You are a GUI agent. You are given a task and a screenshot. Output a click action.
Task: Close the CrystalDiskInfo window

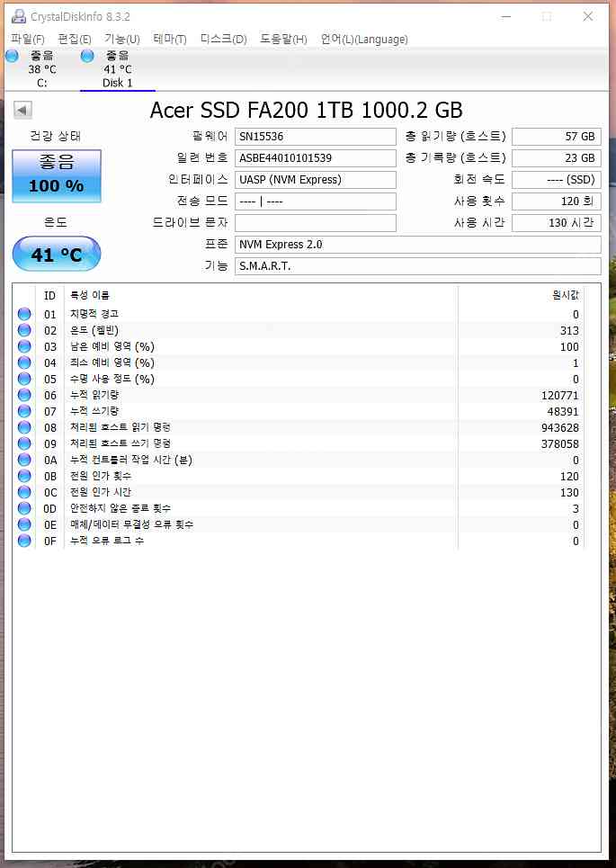(588, 16)
